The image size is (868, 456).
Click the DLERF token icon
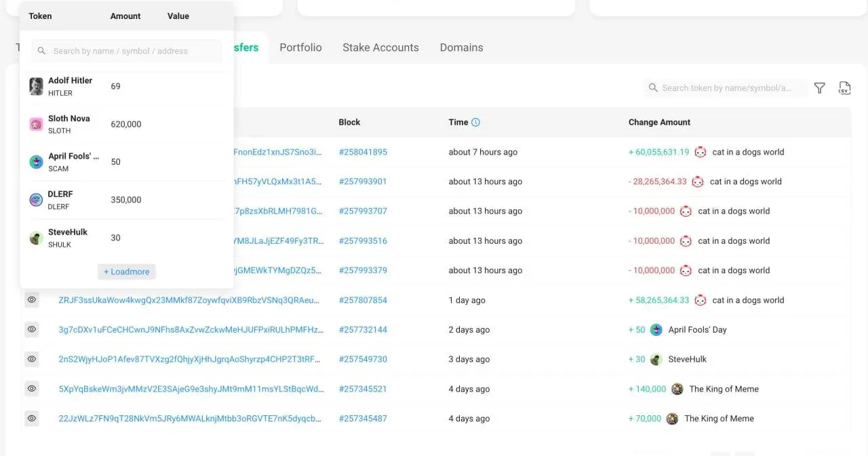(x=36, y=200)
